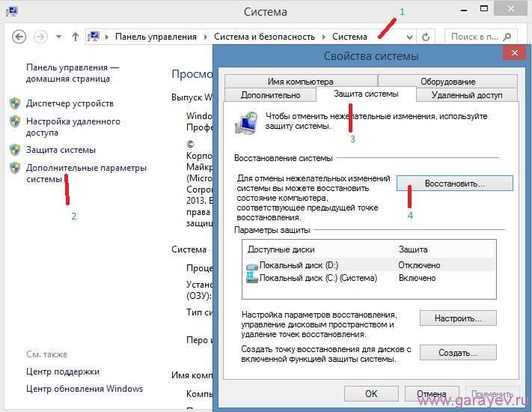
Task: Open Настройка удаленного доступа link
Action: [x=73, y=127]
